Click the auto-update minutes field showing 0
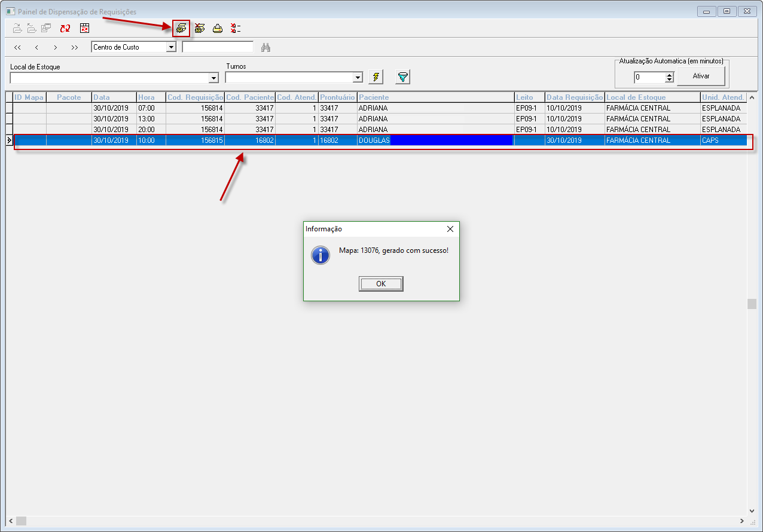 point(649,77)
